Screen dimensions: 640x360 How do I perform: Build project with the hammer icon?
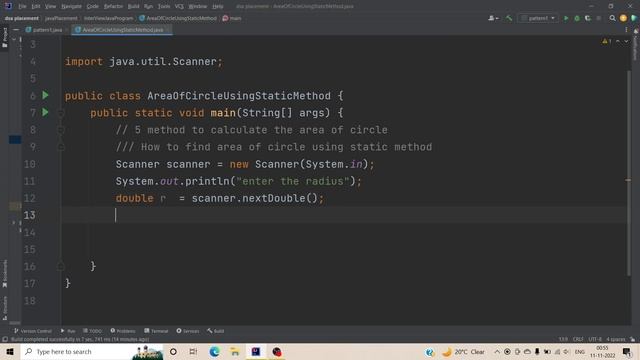509,18
